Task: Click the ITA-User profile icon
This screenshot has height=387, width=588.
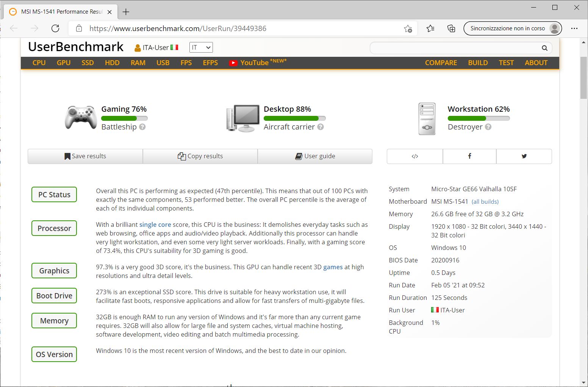Action: [138, 48]
